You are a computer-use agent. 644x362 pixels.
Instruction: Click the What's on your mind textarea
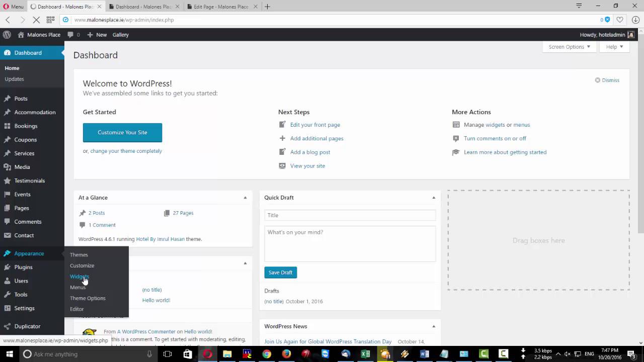[x=350, y=243]
